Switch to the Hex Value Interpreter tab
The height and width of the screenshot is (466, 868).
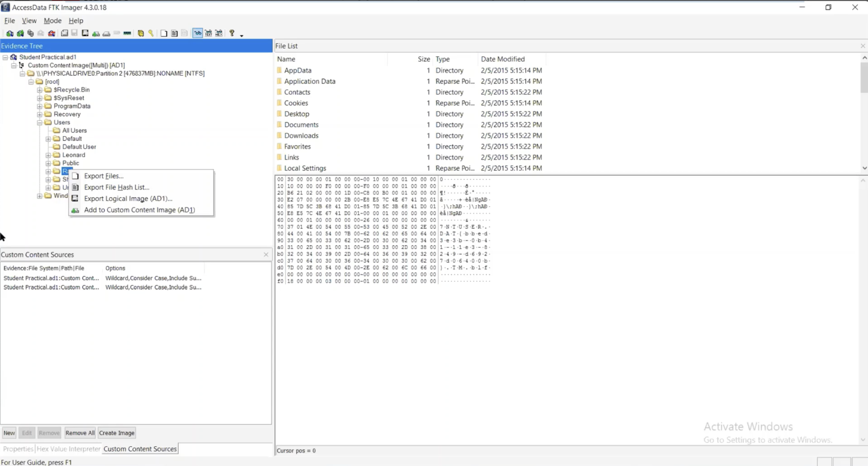tap(67, 448)
